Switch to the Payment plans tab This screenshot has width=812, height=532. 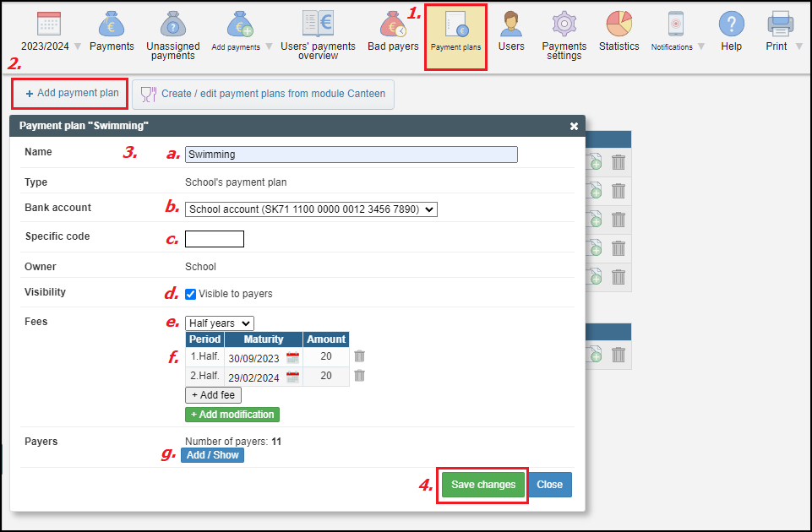point(455,34)
